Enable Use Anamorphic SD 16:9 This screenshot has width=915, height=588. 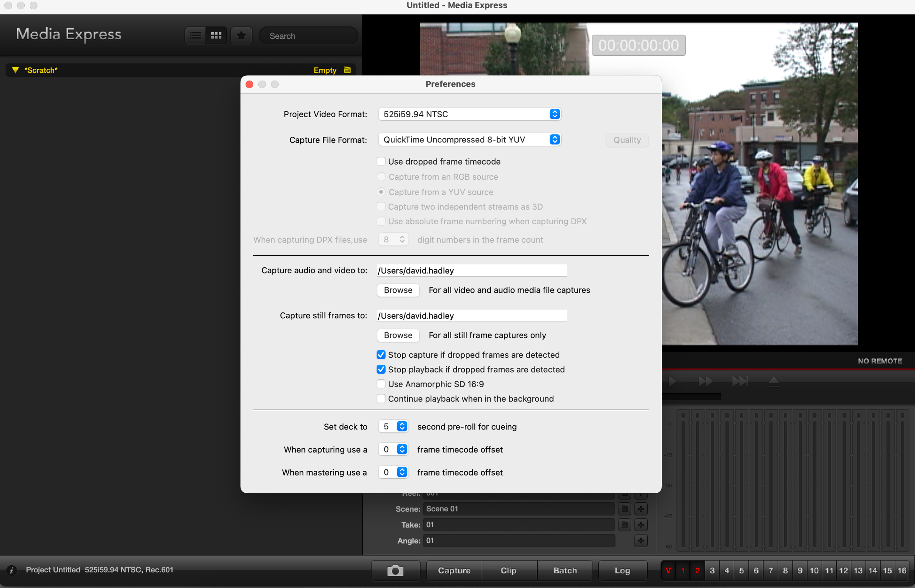pyautogui.click(x=381, y=384)
